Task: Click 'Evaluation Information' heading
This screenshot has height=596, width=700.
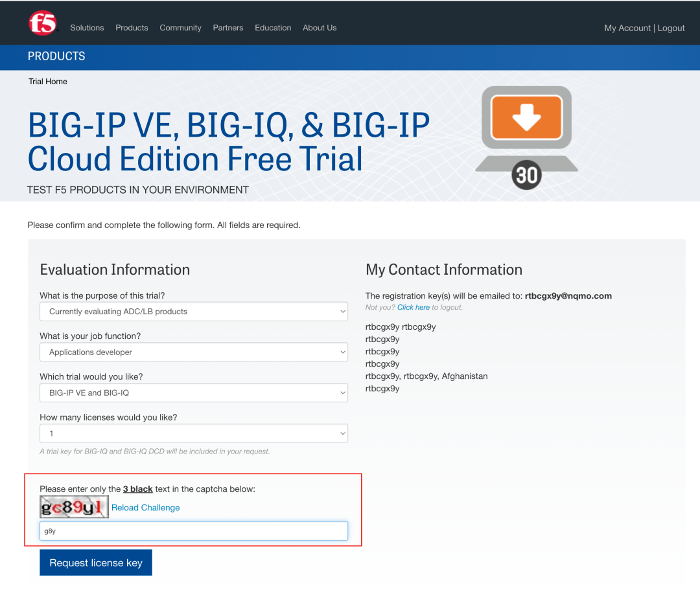Action: [x=115, y=269]
